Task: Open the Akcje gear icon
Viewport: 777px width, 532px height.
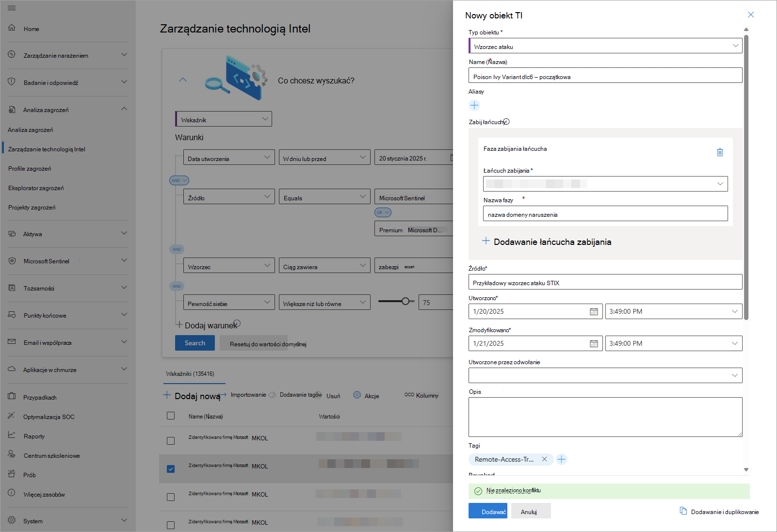Action: point(357,395)
